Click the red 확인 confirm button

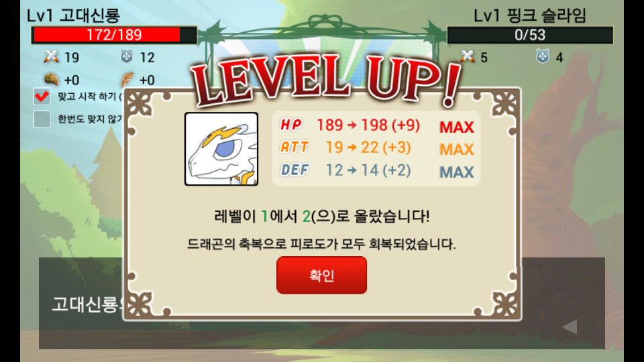click(321, 275)
